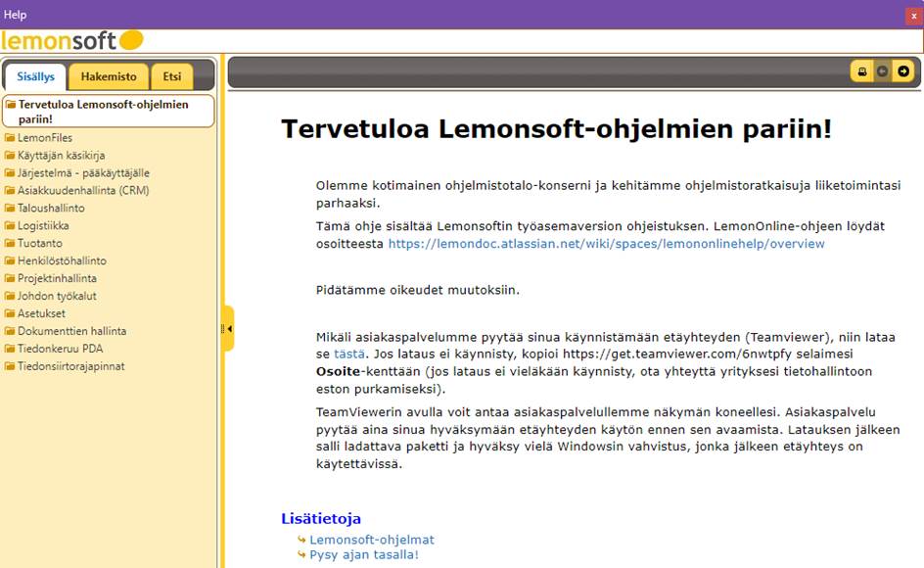Click the Lemonsoft logo
The image size is (924, 568).
point(71,41)
